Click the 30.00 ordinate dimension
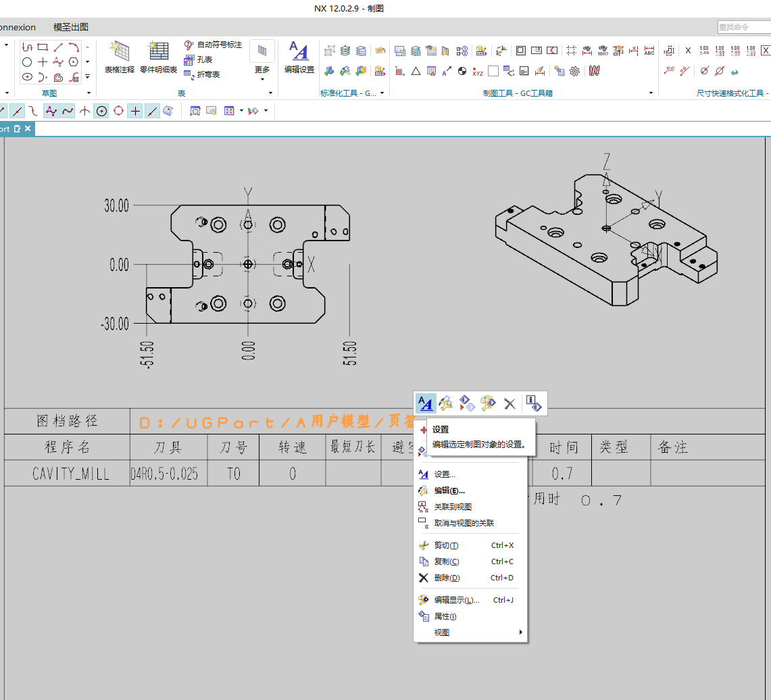Screen dimensions: 771x700 coord(116,205)
